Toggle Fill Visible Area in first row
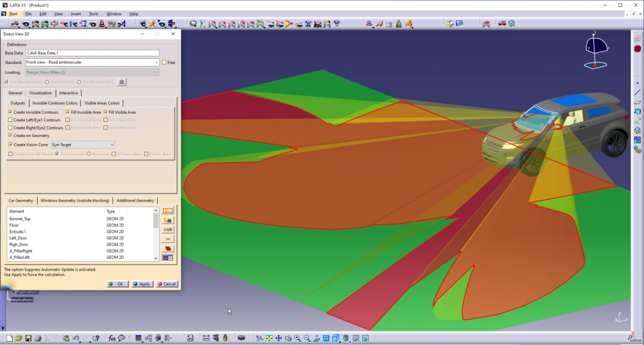Screen dimensions: 644x345 [x=106, y=112]
